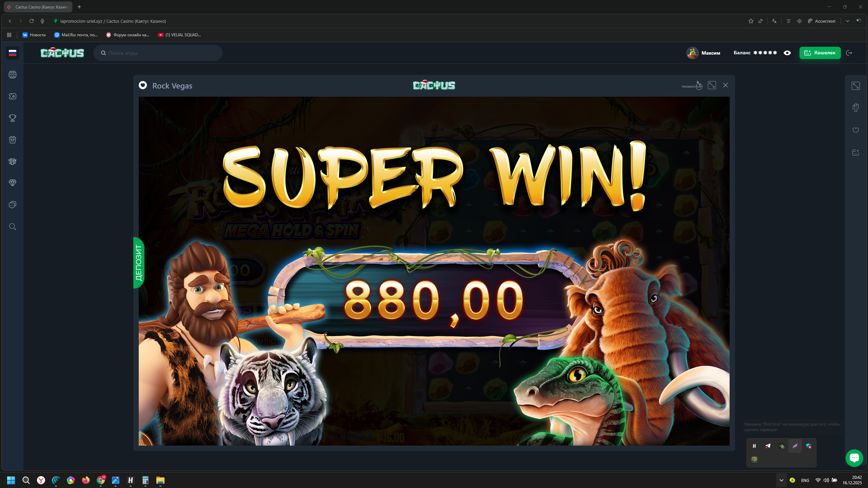868x488 pixels.
Task: Open the gift box bonuses icon
Action: [13, 140]
